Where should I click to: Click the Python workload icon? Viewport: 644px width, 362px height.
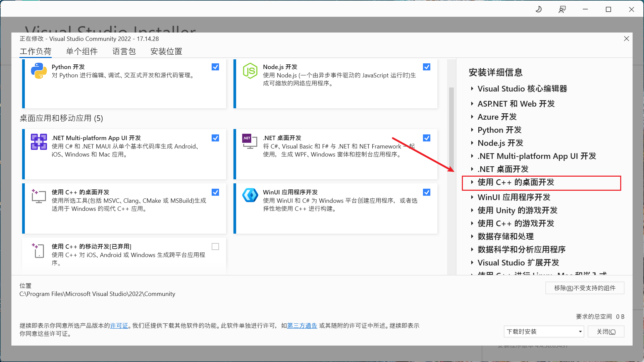[39, 71]
